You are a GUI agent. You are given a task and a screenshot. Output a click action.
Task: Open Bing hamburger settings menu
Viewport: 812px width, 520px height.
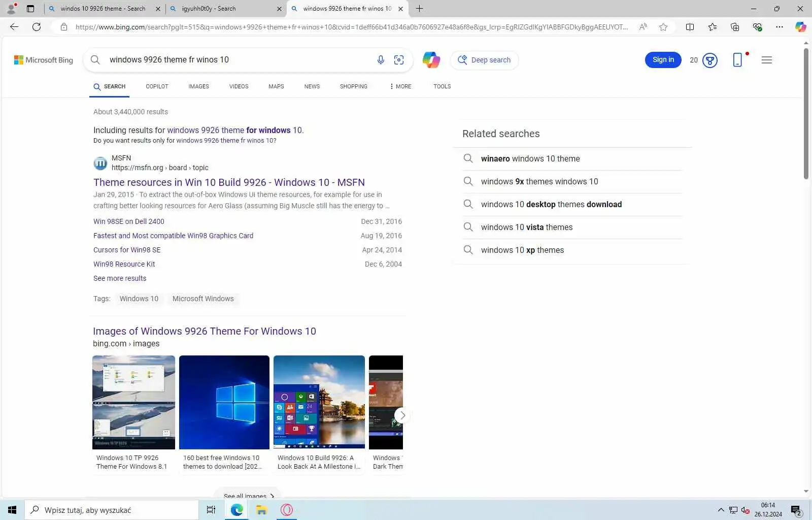[x=767, y=60]
